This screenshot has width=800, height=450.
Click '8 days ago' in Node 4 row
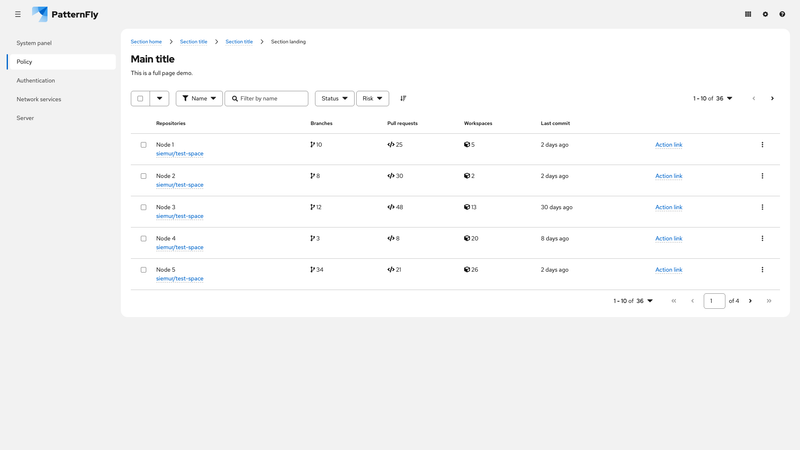click(555, 238)
